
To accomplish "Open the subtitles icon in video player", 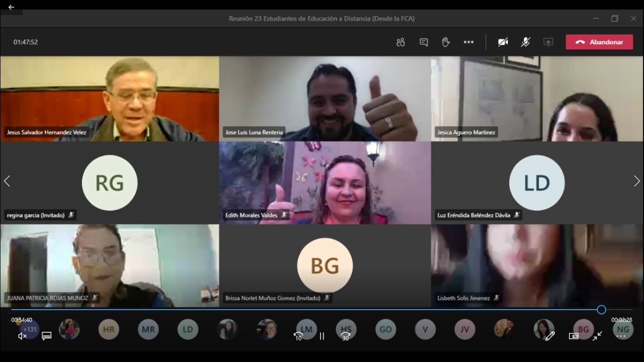I will [47, 336].
